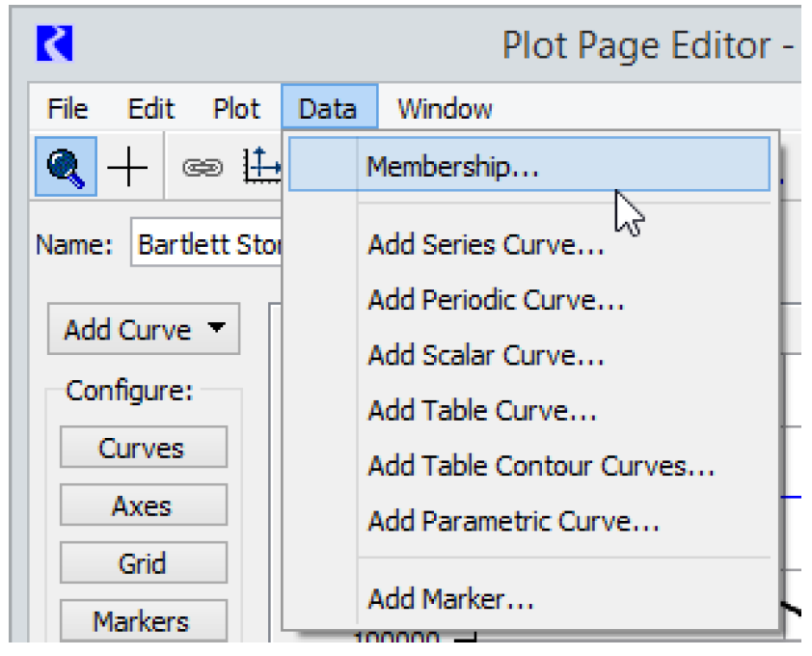Image resolution: width=812 pixels, height=656 pixels.
Task: Choose Add Table Curve... item
Action: pos(482,411)
